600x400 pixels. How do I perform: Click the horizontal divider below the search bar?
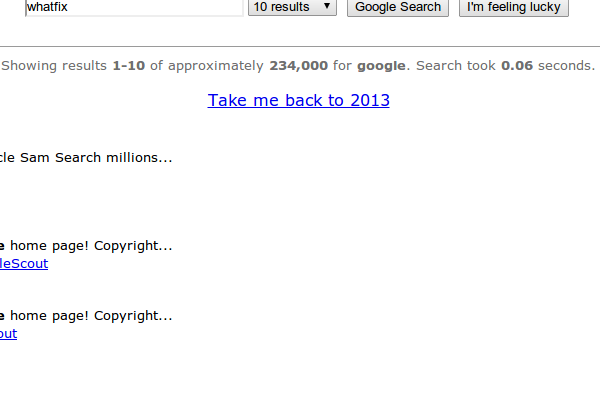(x=300, y=47)
